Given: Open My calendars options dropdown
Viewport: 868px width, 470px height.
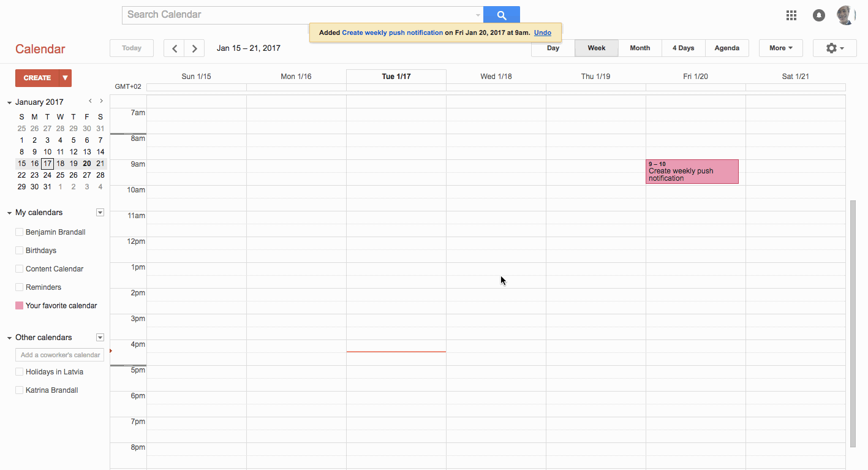Looking at the screenshot, I should pyautogui.click(x=100, y=213).
